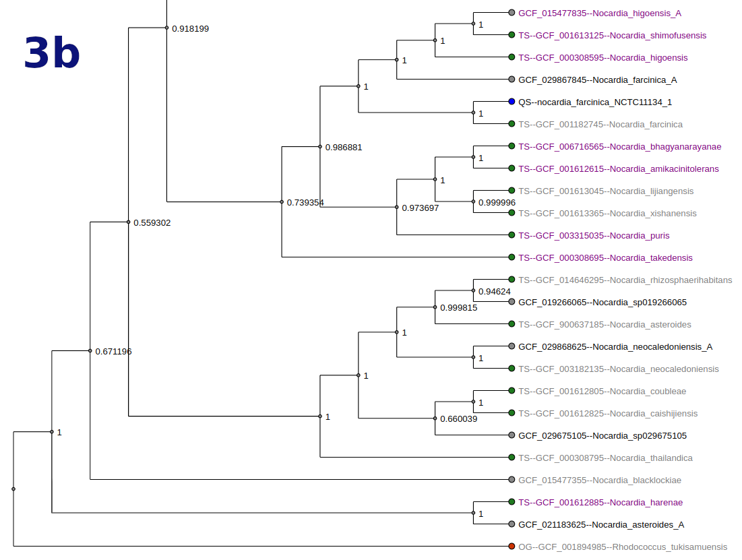
Task: Select leaf label GCF_029868625--Nocardia_neocaledoniensis_A
Action: (615, 347)
